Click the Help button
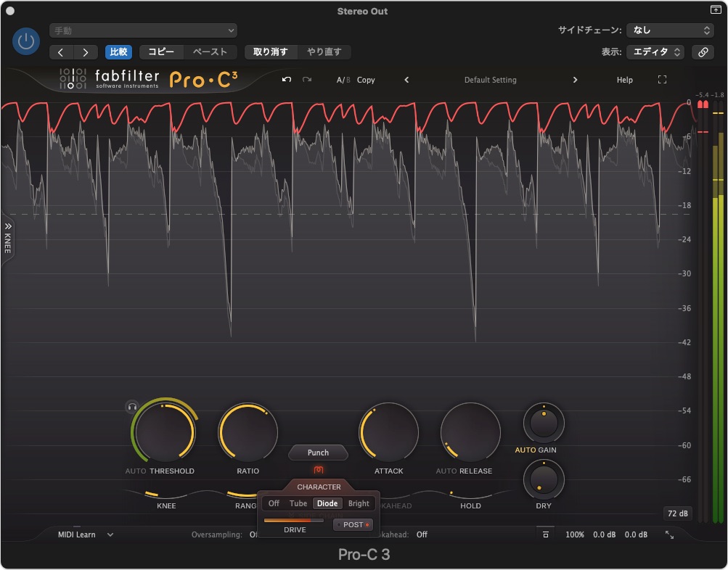 point(624,80)
